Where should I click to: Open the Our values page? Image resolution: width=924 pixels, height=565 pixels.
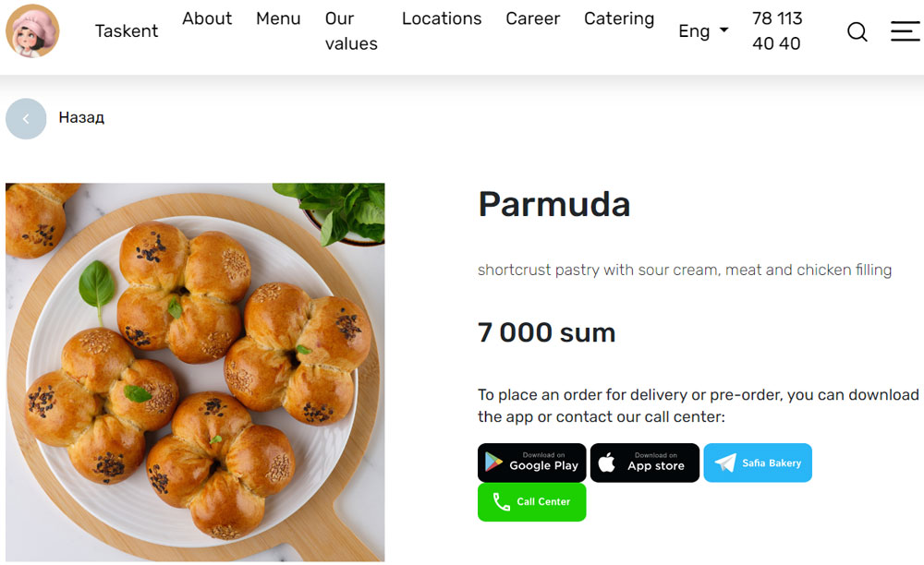click(351, 31)
